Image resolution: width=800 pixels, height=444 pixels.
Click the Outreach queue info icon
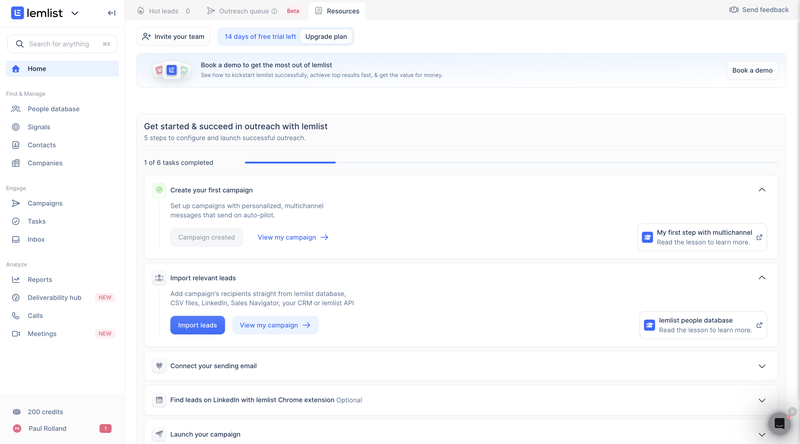[274, 11]
